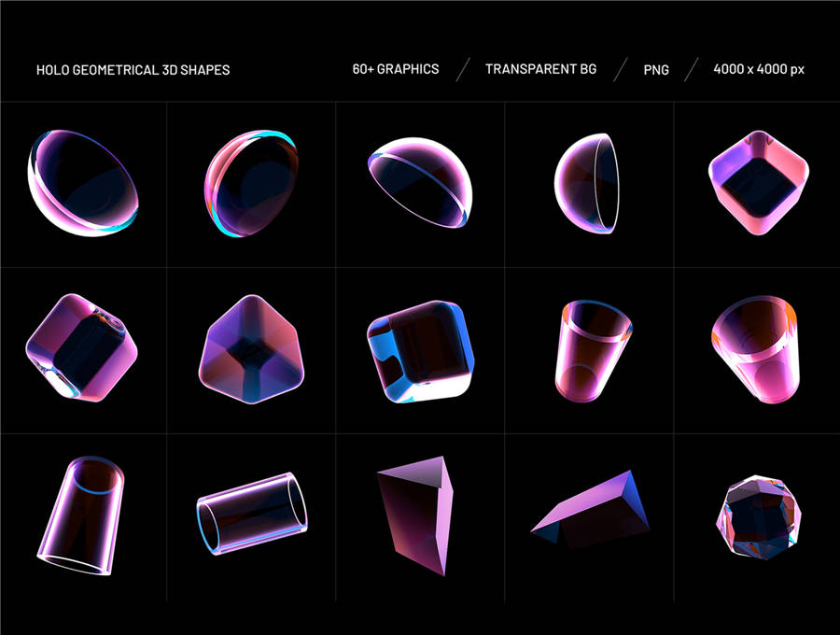Select the wide cup with orange rim
Image resolution: width=840 pixels, height=635 pixels.
coord(755,349)
